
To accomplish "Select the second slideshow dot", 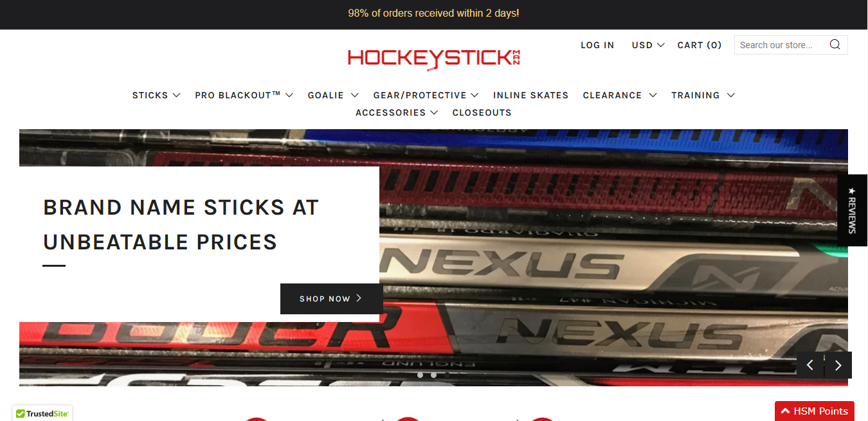I will 434,375.
